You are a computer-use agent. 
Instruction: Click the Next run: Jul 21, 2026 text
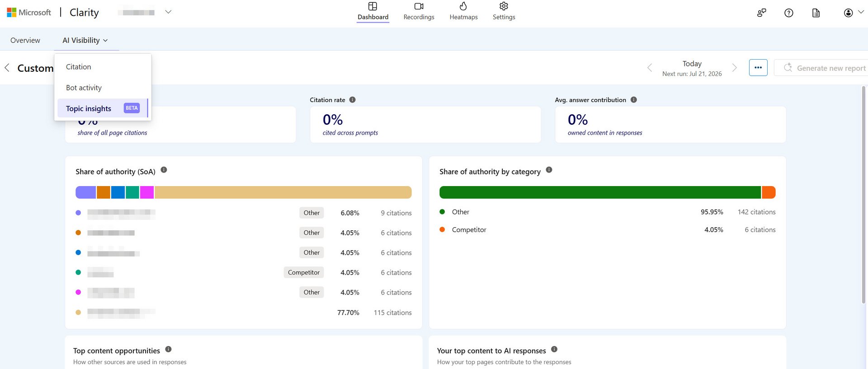tap(692, 74)
